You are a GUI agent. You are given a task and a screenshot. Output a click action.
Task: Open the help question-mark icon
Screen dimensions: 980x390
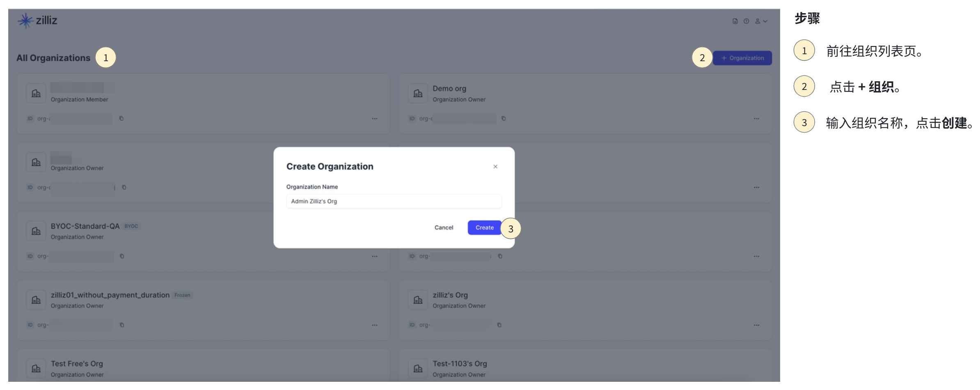click(x=746, y=21)
